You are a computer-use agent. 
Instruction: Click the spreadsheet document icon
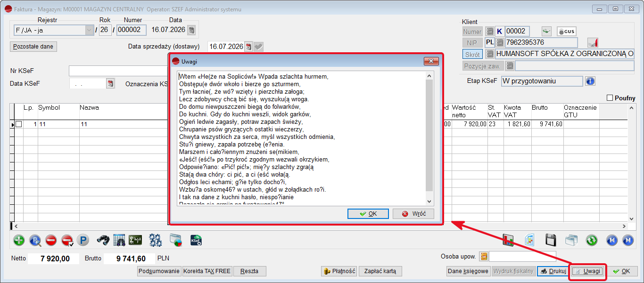pos(529,240)
